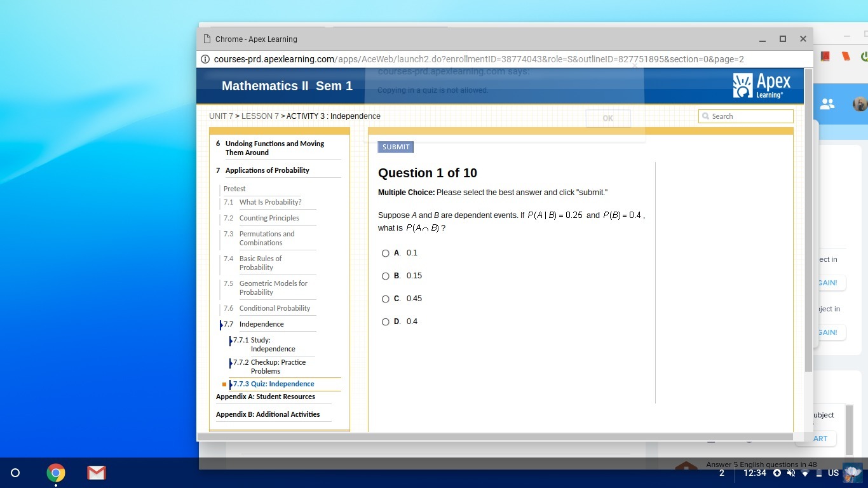Select answer B 0.15
Screen dimensions: 868x488
tap(385, 276)
